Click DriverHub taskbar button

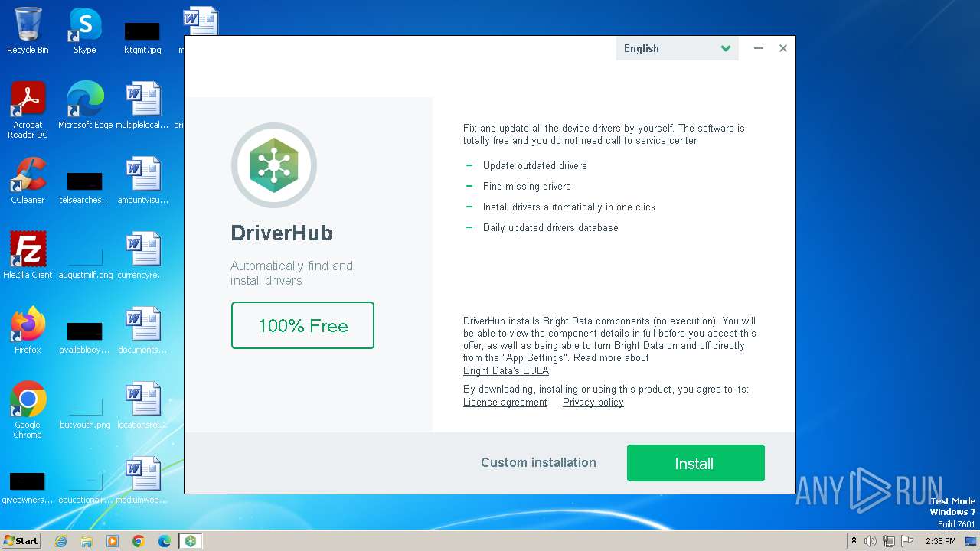[191, 541]
